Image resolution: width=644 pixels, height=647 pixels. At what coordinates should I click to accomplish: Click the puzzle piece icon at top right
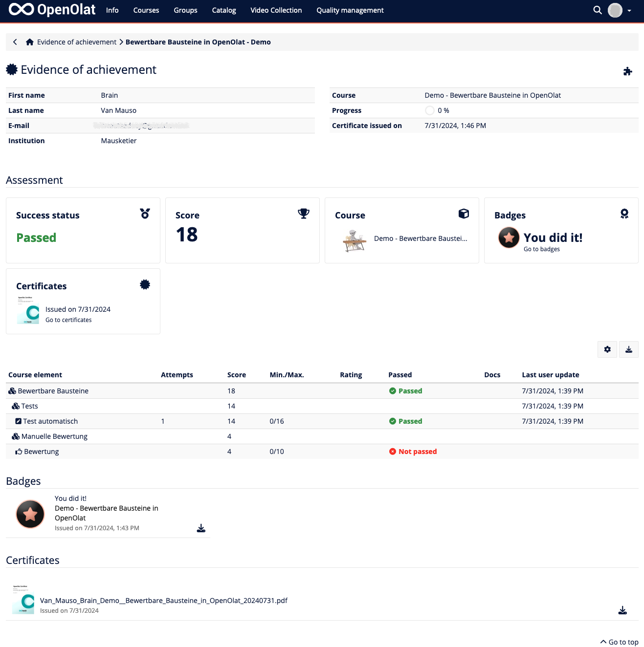click(x=628, y=72)
